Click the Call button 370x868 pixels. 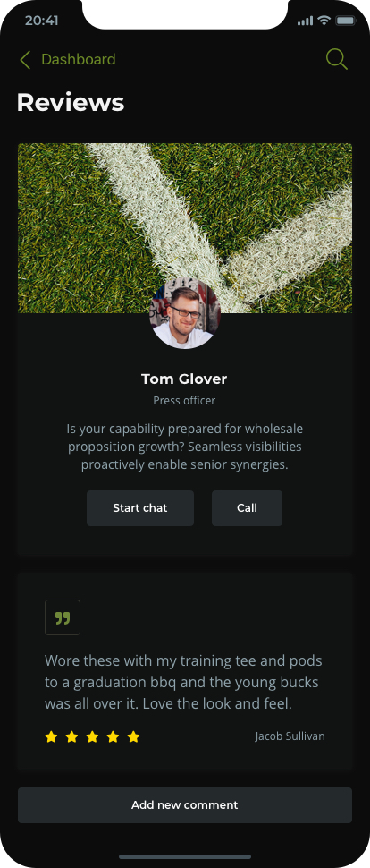(247, 508)
